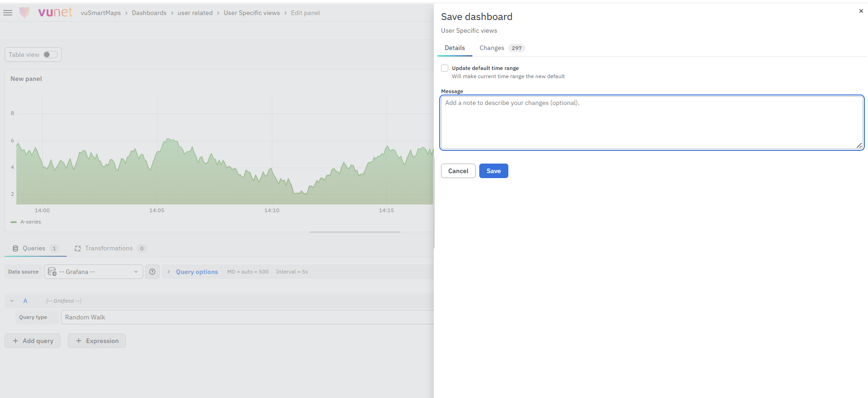Click the A-series legend entry
Viewport: 868px width, 398px height.
30,222
